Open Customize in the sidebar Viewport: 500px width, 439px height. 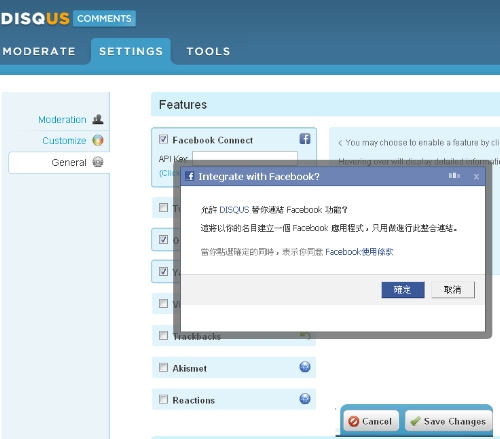pos(64,141)
